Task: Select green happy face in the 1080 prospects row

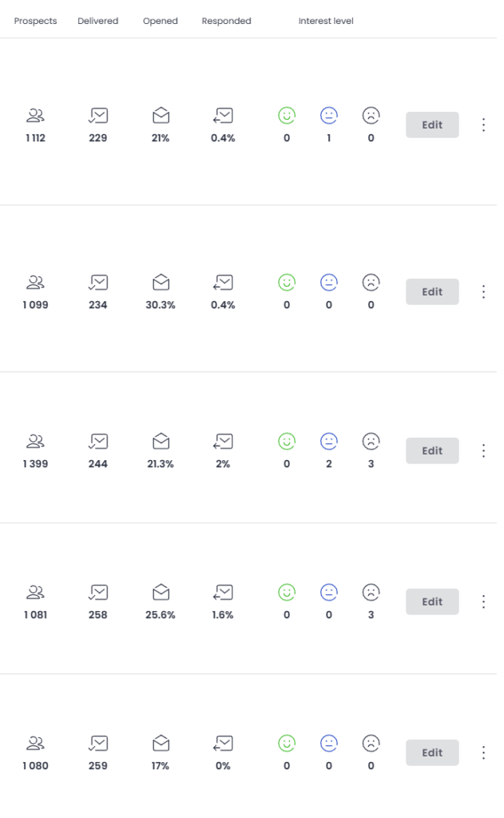Action: tap(287, 743)
